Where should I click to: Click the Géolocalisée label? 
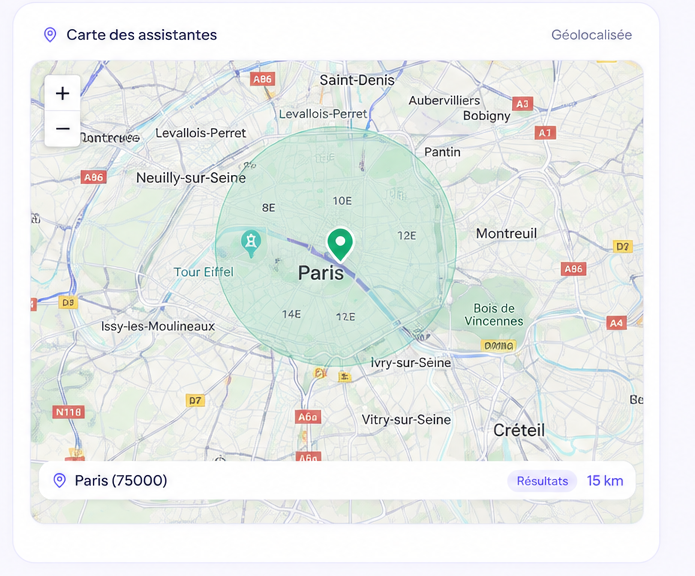pyautogui.click(x=591, y=35)
